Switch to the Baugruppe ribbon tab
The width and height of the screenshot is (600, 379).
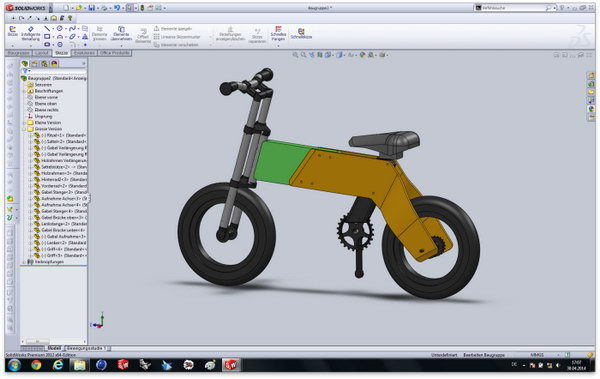(x=18, y=53)
